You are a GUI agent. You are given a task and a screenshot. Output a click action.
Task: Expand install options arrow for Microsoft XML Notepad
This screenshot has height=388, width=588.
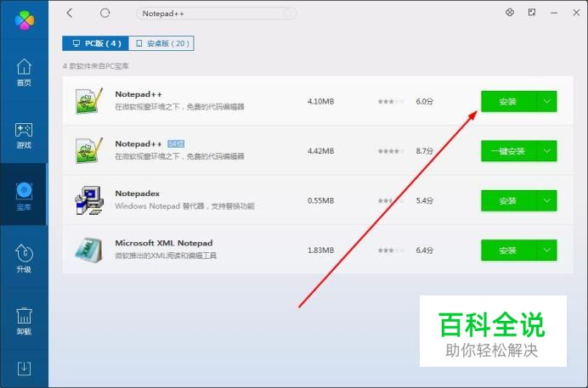(546, 250)
